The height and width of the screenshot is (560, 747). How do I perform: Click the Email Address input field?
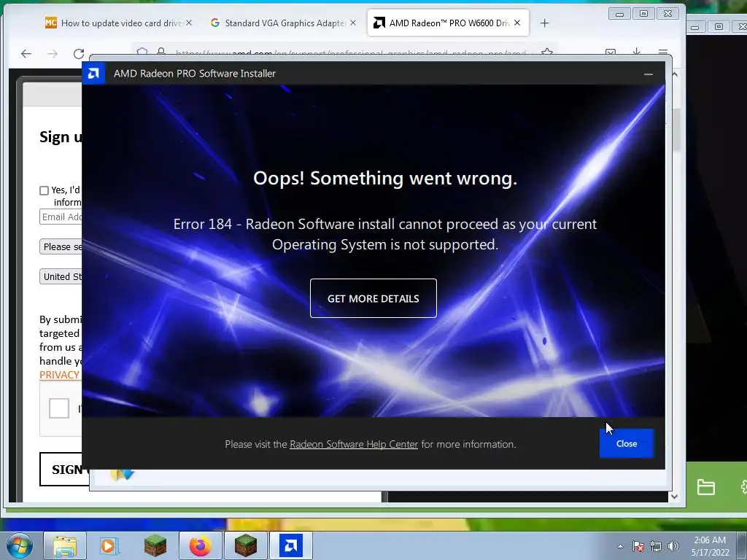(x=61, y=217)
